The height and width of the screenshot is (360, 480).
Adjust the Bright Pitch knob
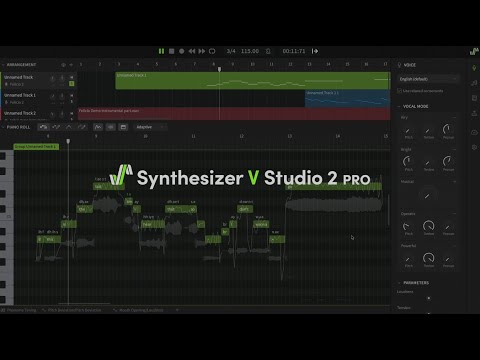408,162
